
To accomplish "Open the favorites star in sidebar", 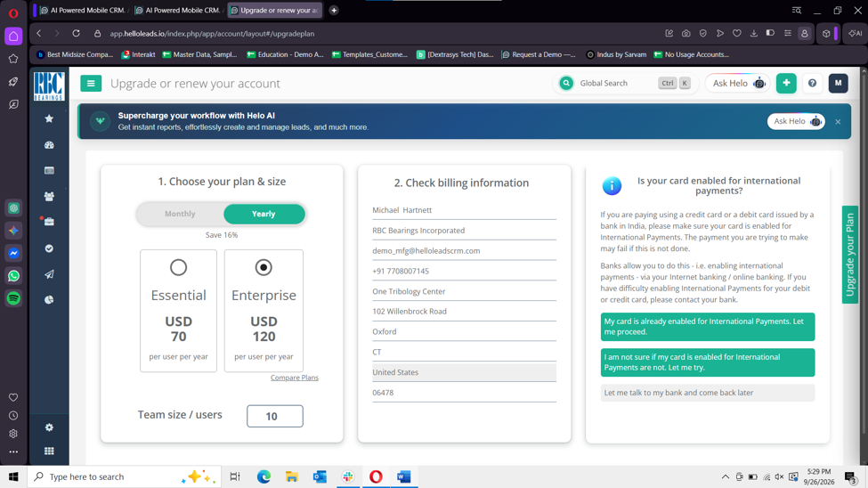I will pos(49,118).
